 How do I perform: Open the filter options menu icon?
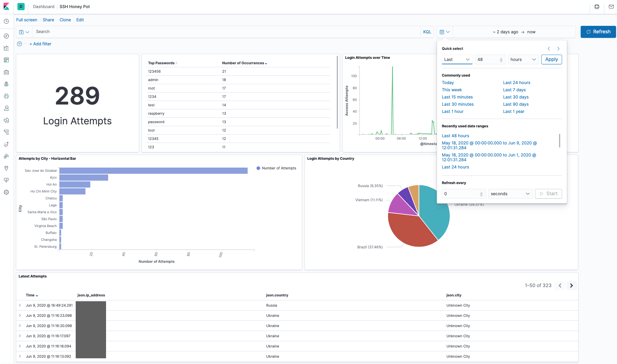20,44
